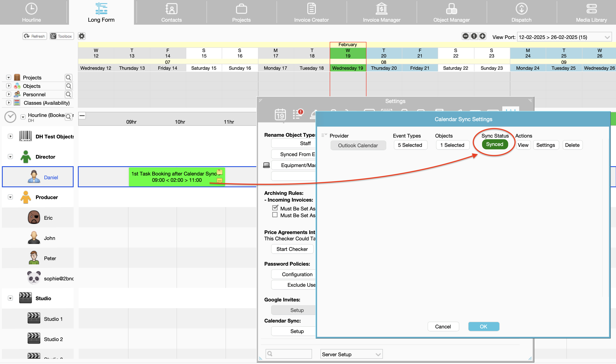616x364 pixels.
Task: Open the calendar 19 icon in Settings
Action: 280,114
